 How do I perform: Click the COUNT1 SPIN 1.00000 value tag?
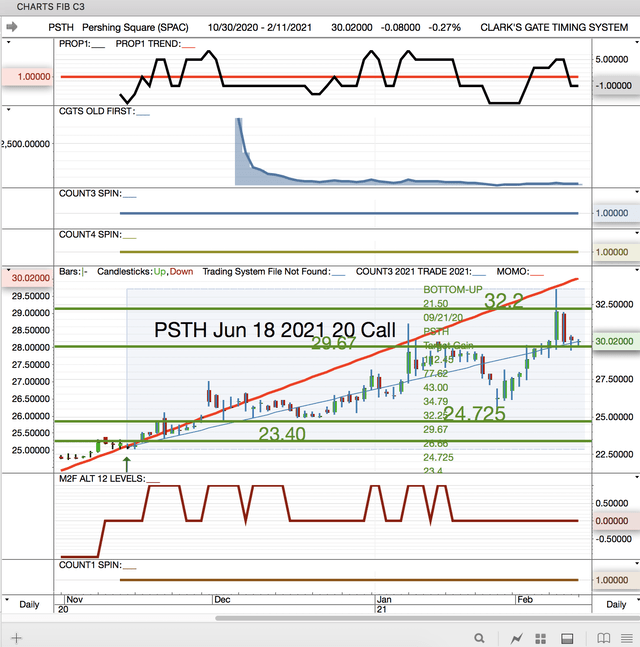(615, 580)
